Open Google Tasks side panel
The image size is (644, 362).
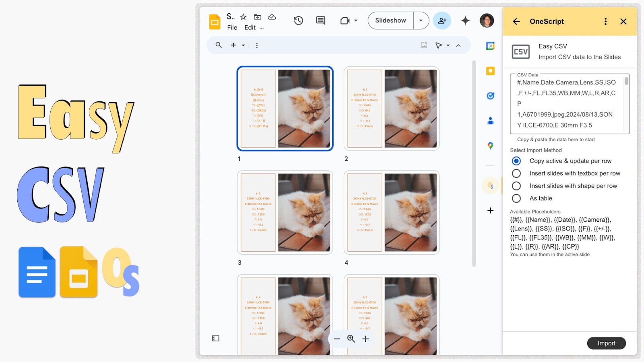tap(490, 96)
